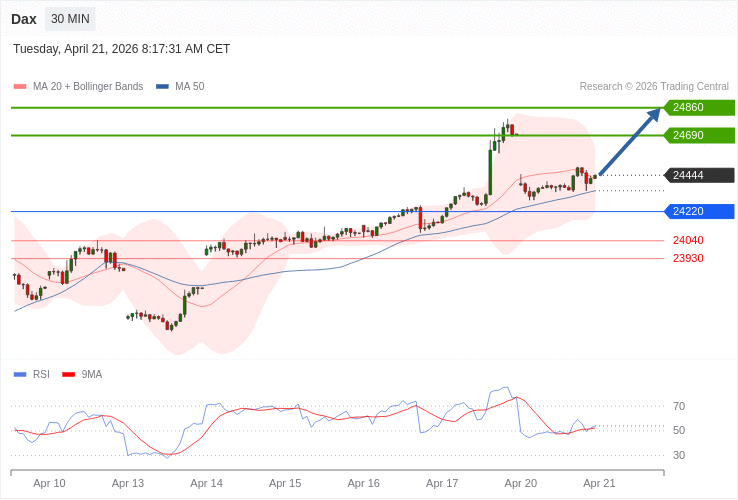
Task: Click the Dax chart title
Action: [x=24, y=19]
